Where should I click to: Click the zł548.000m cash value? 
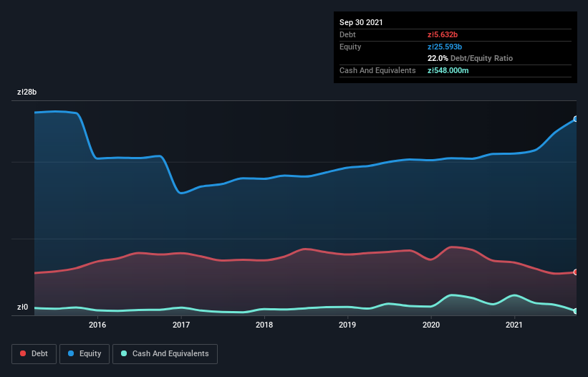(448, 70)
